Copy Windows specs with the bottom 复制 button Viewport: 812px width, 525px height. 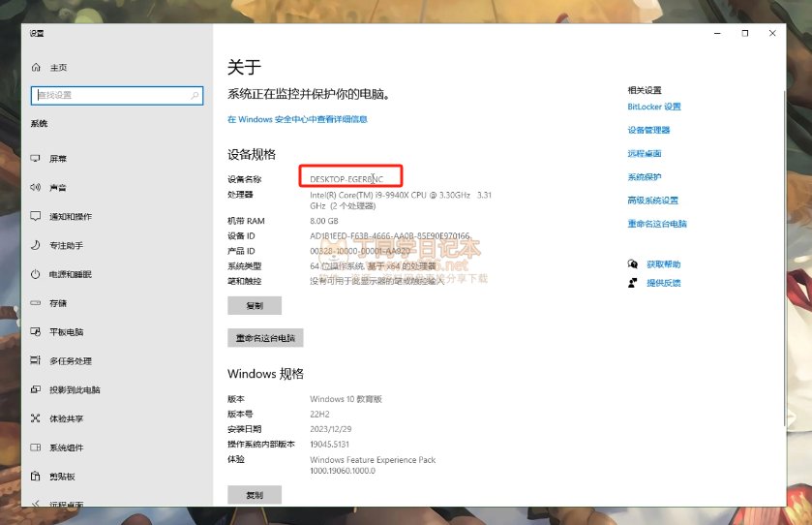255,495
